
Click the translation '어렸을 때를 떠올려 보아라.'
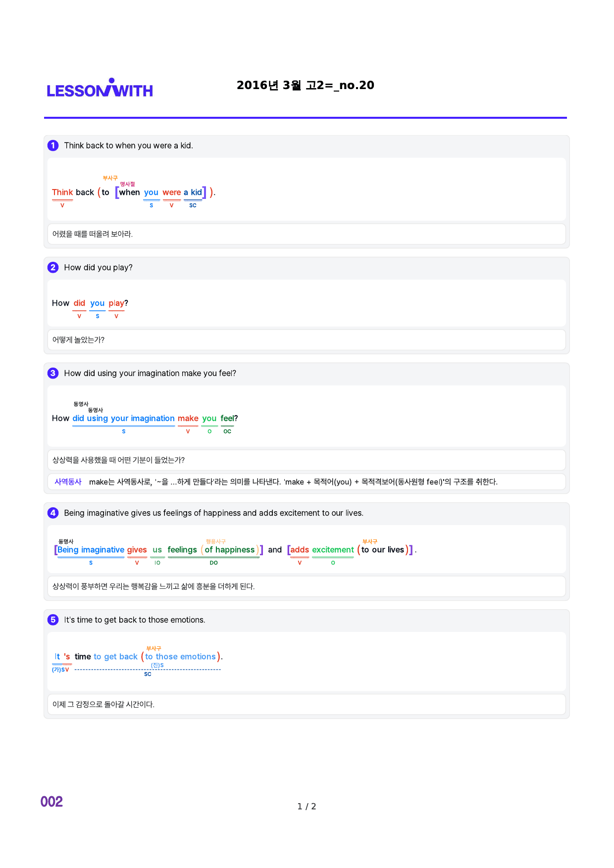pyautogui.click(x=93, y=234)
